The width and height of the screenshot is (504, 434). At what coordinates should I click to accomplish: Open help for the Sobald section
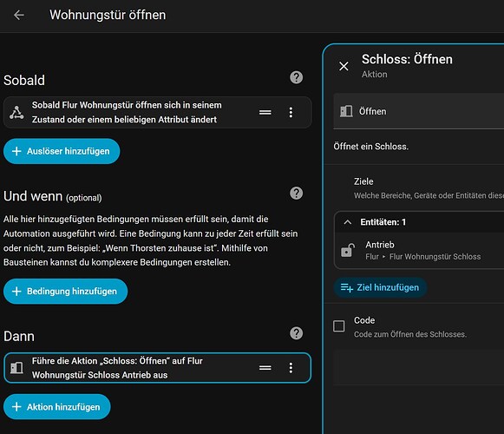coord(296,77)
